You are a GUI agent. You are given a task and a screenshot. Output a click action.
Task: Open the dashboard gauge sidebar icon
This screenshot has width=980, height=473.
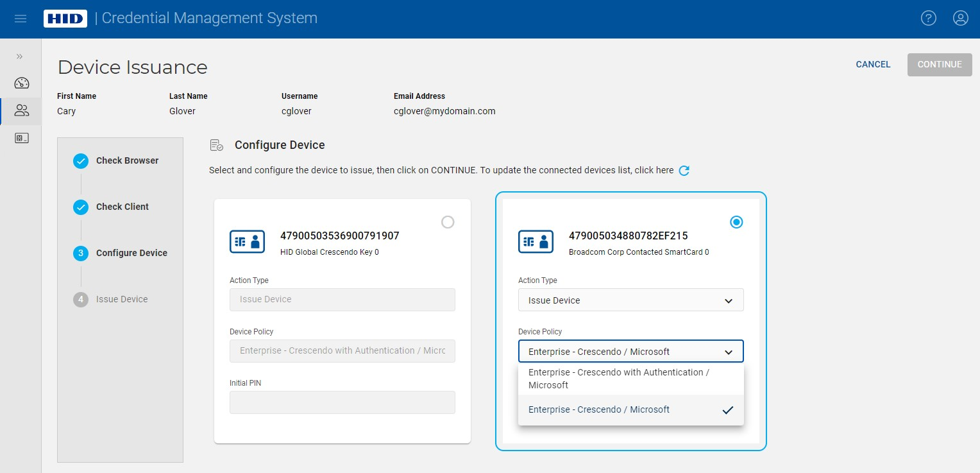click(22, 83)
